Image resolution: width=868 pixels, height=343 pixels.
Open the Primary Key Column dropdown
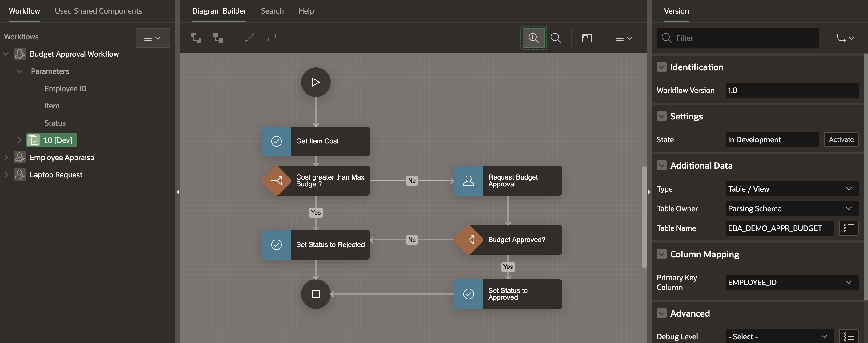[792, 282]
